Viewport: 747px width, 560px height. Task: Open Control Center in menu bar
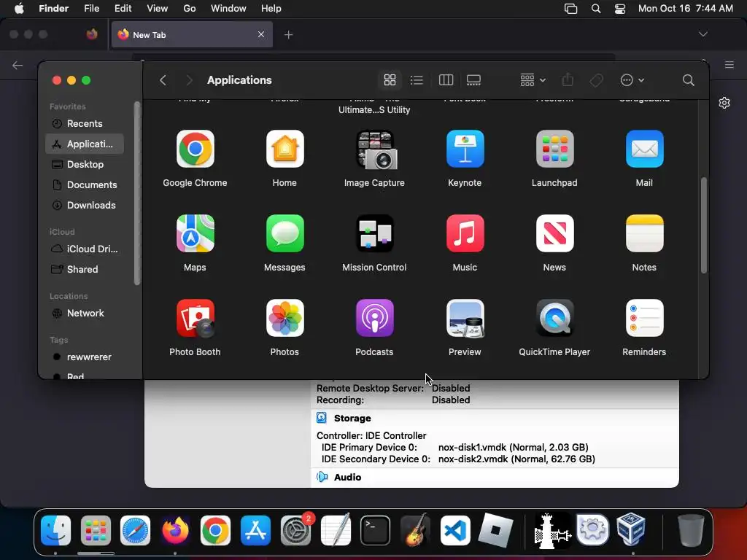620,9
